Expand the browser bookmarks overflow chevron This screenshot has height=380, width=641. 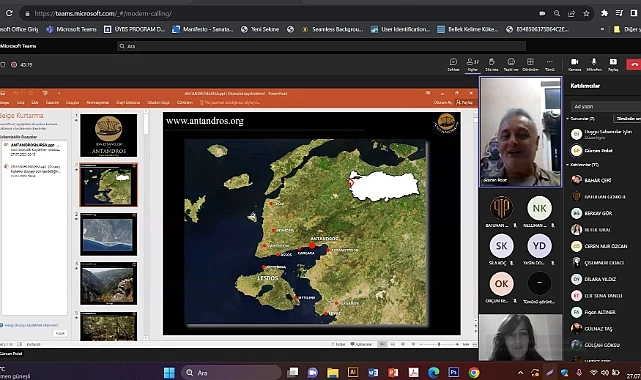pos(602,29)
